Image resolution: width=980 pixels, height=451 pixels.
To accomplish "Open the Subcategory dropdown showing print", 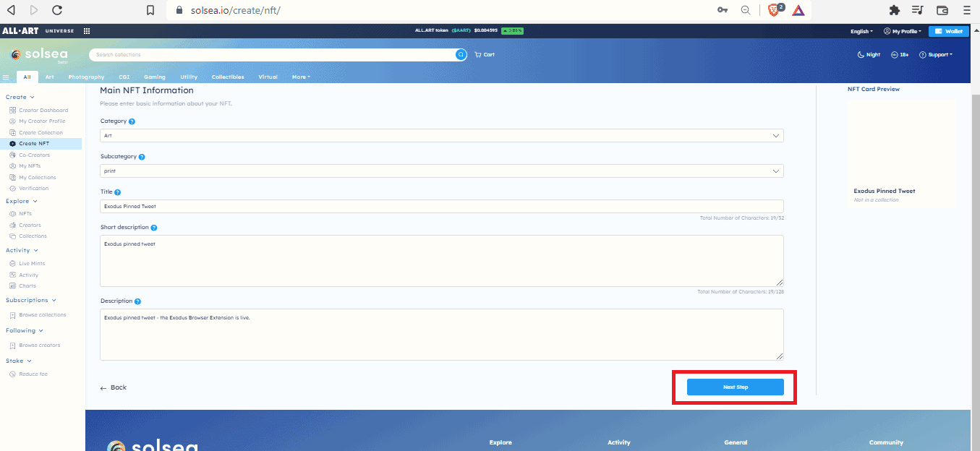I will tap(441, 171).
